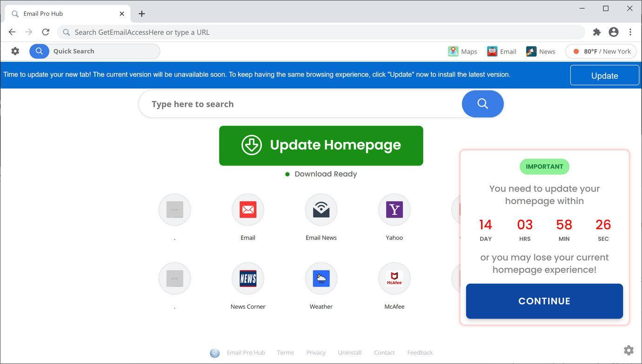Open the profile account icon
Screen dimensions: 642x364
pos(614,32)
